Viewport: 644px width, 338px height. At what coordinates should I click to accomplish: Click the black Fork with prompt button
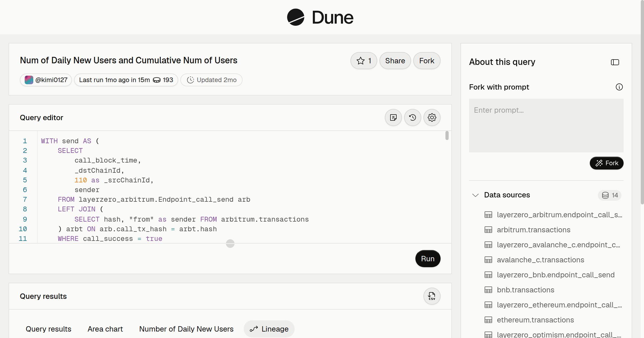(606, 163)
